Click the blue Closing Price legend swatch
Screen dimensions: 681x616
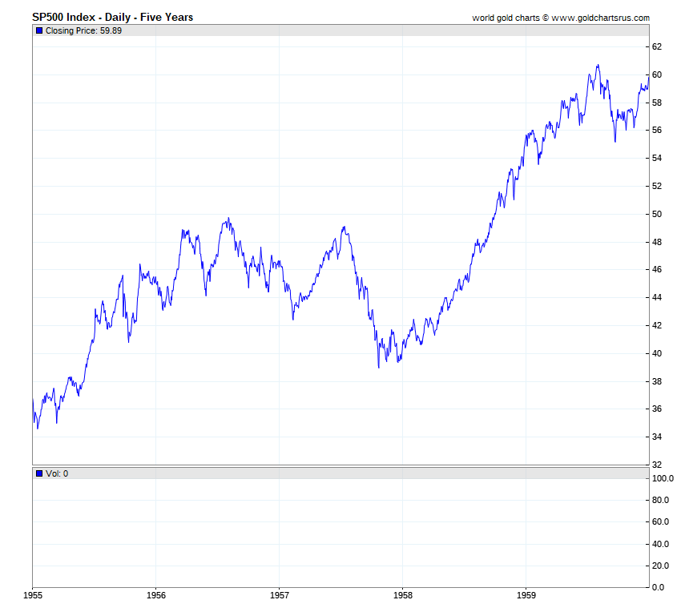point(39,30)
